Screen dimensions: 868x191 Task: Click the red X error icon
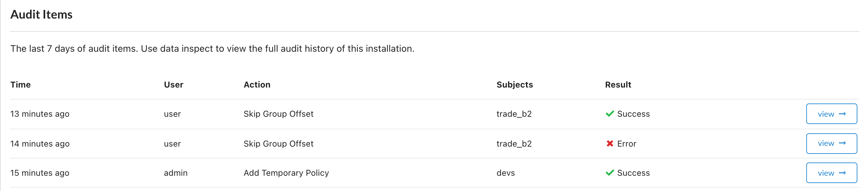[610, 144]
